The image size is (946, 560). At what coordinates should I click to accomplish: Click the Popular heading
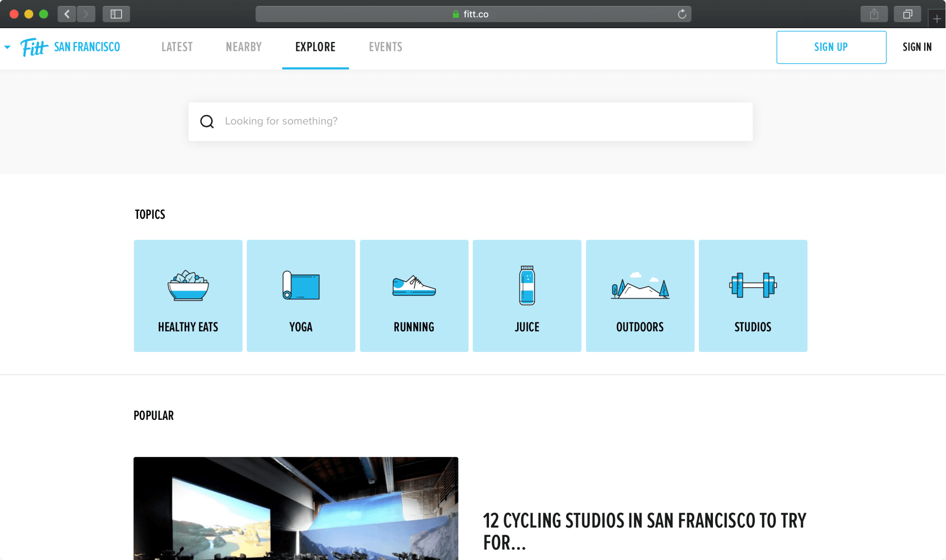point(153,416)
